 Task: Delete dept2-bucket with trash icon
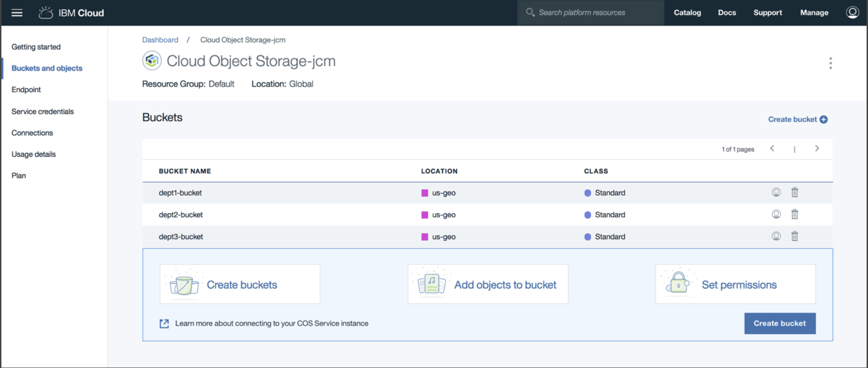pyautogui.click(x=795, y=214)
